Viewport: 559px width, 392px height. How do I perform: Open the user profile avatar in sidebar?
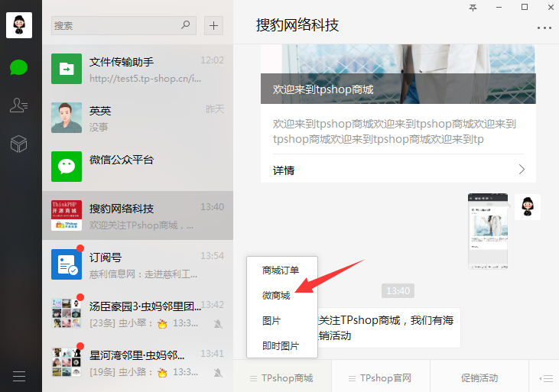point(19,25)
